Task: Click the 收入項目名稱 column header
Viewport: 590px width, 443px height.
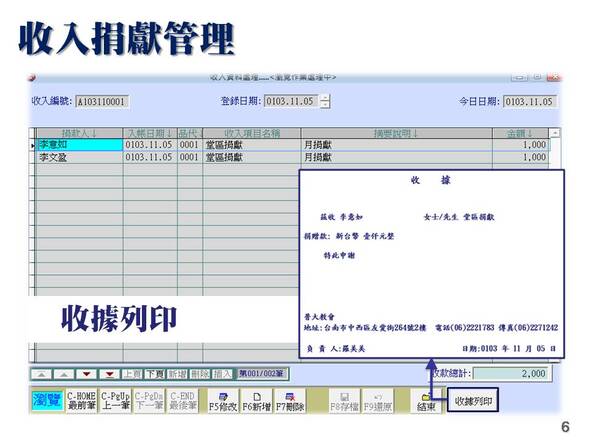Action: [x=252, y=133]
